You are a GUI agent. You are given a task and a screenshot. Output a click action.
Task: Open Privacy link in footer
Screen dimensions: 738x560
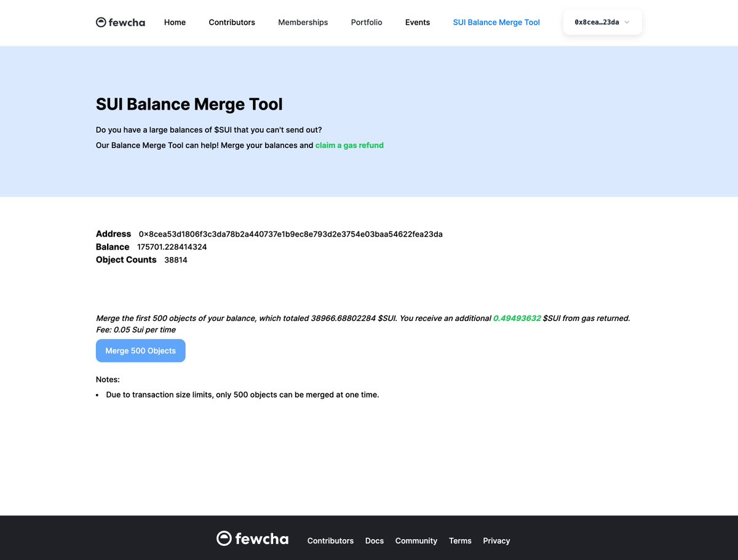[496, 541]
